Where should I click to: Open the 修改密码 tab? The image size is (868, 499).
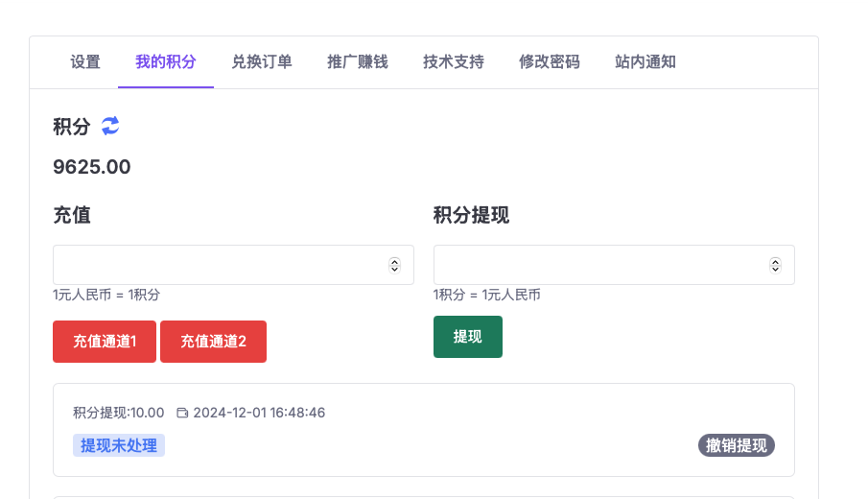pyautogui.click(x=550, y=62)
